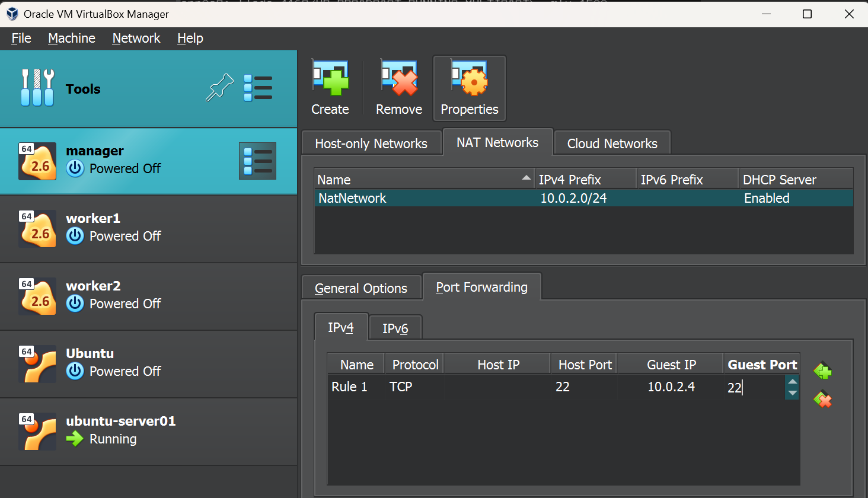Open the General Options tab
Image resolution: width=868 pixels, height=498 pixels.
coord(361,288)
